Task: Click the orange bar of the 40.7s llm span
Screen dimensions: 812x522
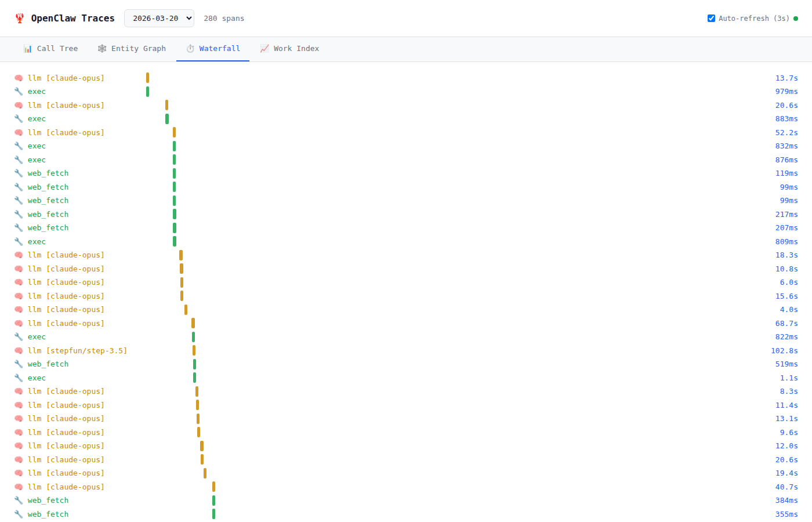Action: [x=213, y=487]
